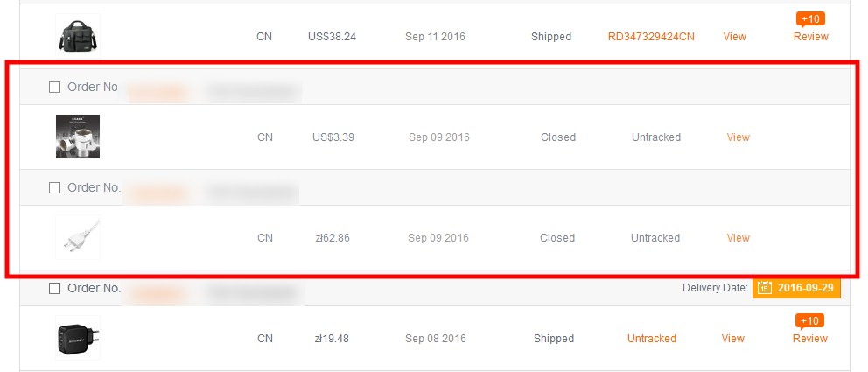This screenshot has width=868, height=372.
Task: Click the calendar icon beside the delivery date
Action: [764, 288]
